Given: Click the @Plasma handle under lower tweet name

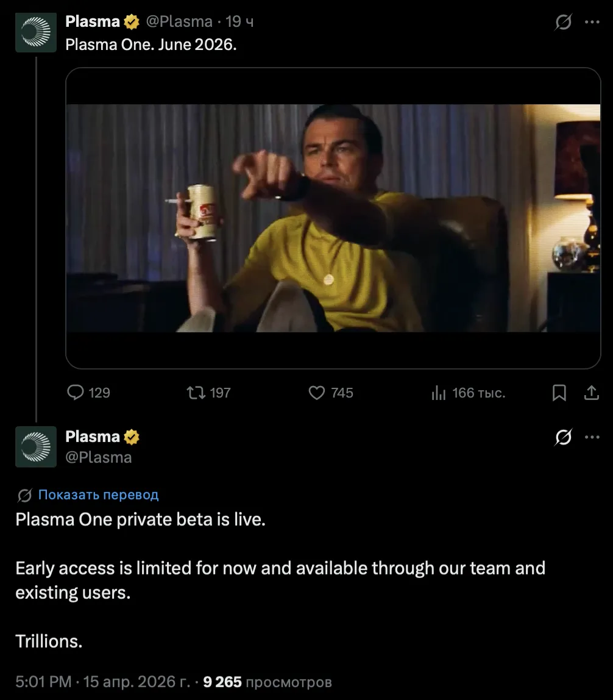Looking at the screenshot, I should coord(98,457).
